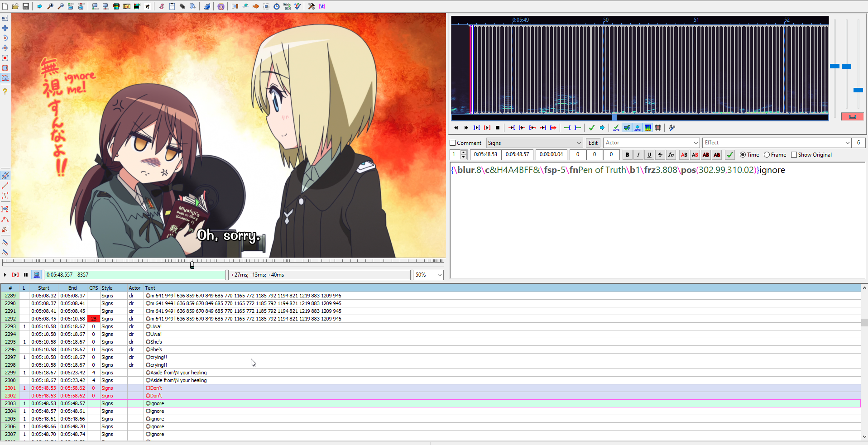Open Options hammer and wrench icon
Viewport: 868px width, 445px height.
click(x=312, y=6)
